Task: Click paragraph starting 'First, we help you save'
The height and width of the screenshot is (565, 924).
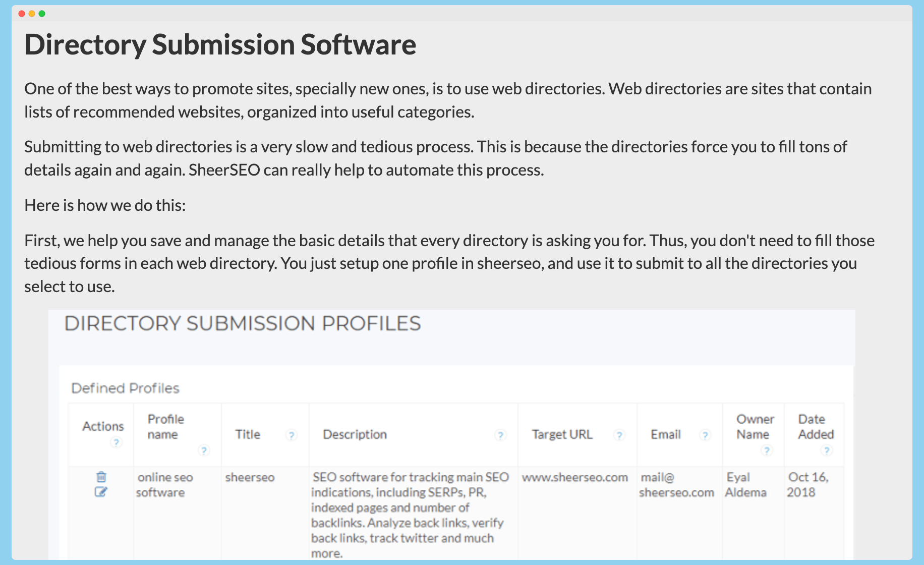Action: click(449, 263)
